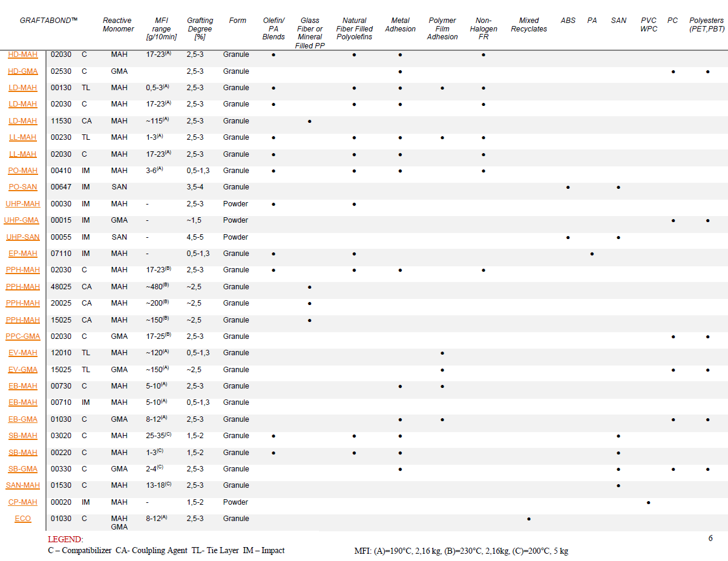This screenshot has height=561, width=728.
Task: Select the UHP-GMA link
Action: 22,220
